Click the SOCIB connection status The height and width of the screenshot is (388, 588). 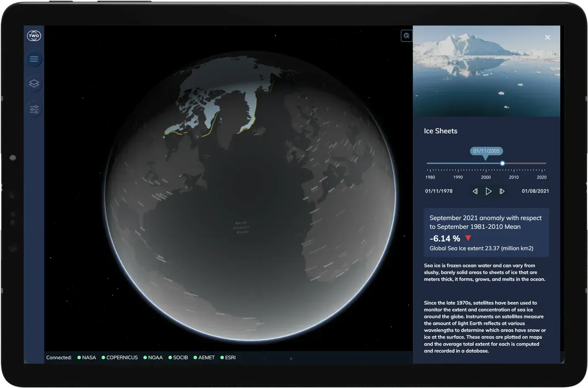(x=178, y=357)
